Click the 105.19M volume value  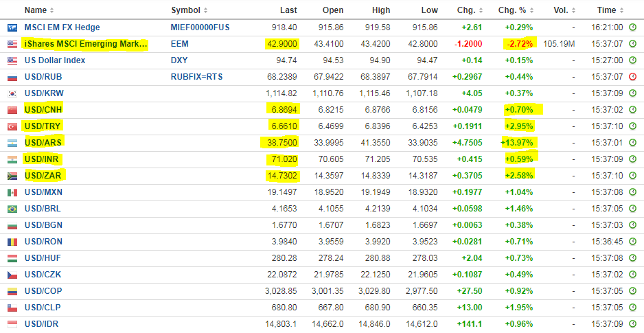[x=559, y=44]
